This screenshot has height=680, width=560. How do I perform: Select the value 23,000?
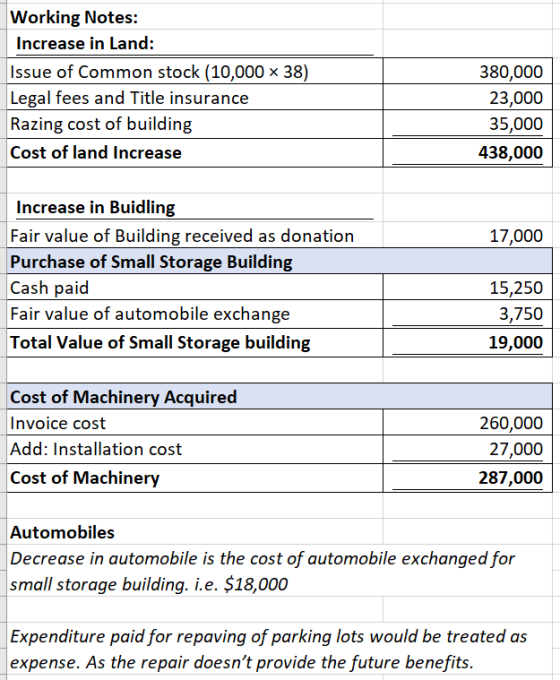point(516,98)
